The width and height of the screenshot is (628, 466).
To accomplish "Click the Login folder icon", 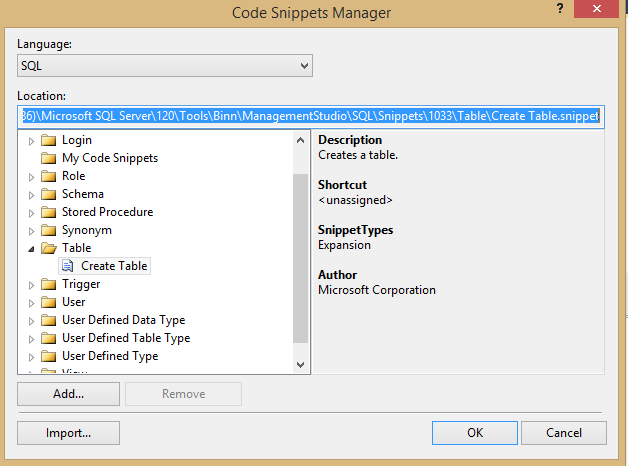I will point(48,141).
